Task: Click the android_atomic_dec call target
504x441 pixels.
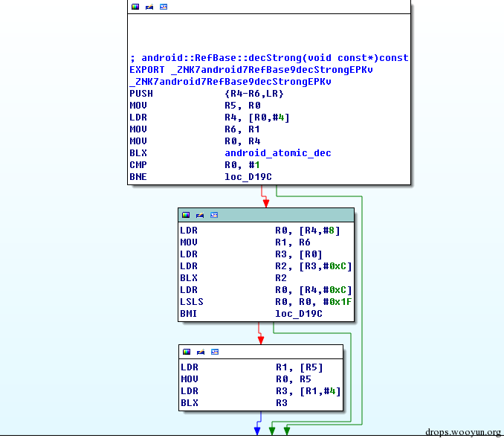Action: pos(278,153)
